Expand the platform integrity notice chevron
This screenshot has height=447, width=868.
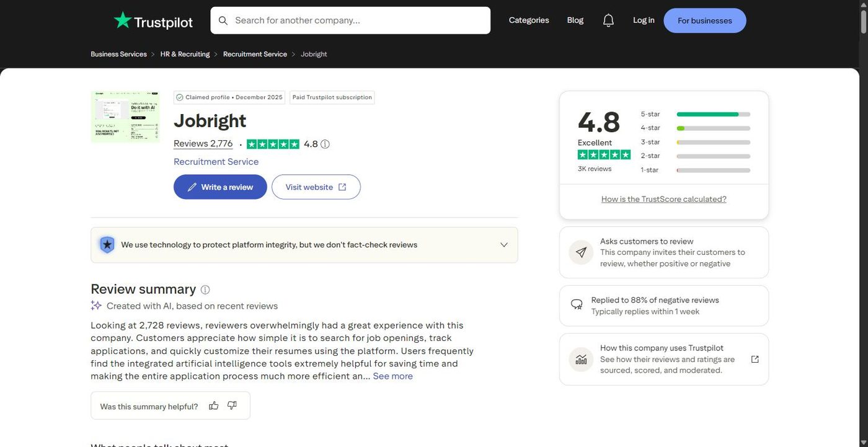(504, 245)
